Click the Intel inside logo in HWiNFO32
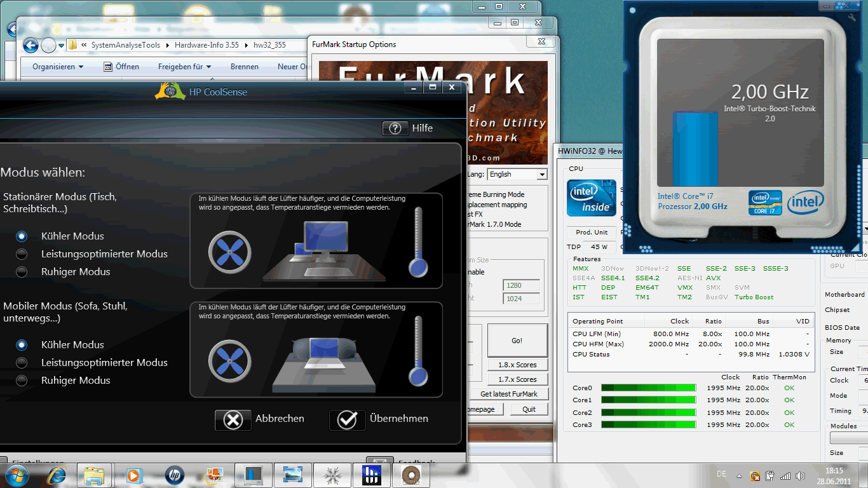868x488 pixels. pos(592,198)
